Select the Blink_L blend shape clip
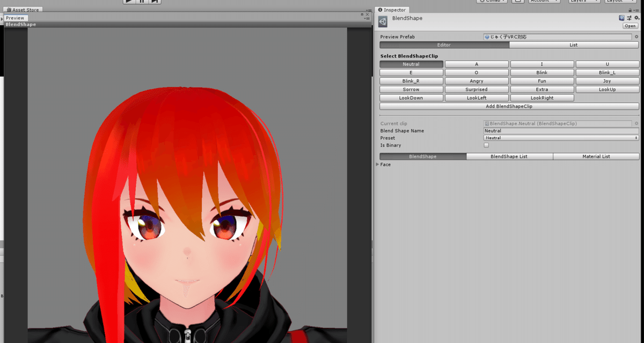 (x=607, y=72)
